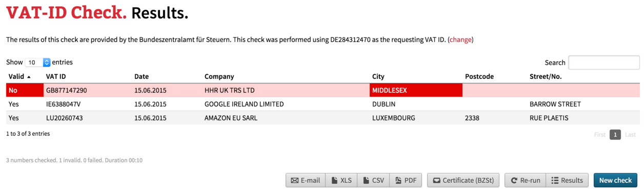Image resolution: width=644 pixels, height=193 pixels.
Task: Download results as PDF
Action: [x=406, y=180]
